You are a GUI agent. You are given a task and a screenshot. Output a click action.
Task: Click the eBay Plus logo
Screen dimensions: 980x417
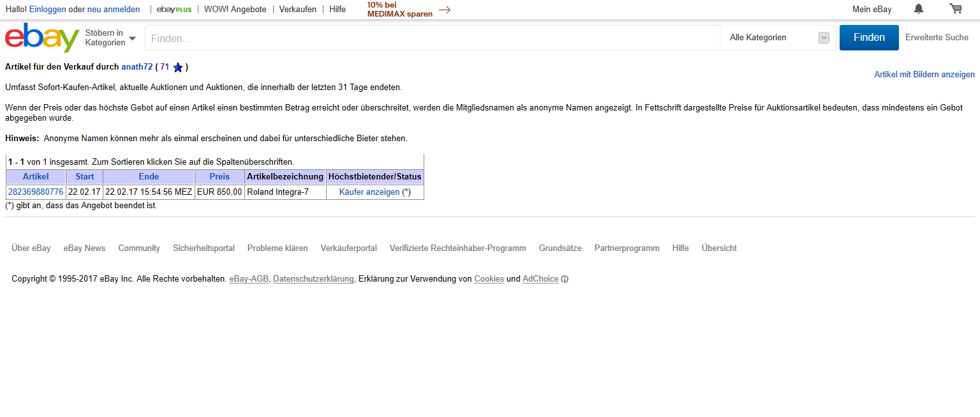pyautogui.click(x=174, y=10)
